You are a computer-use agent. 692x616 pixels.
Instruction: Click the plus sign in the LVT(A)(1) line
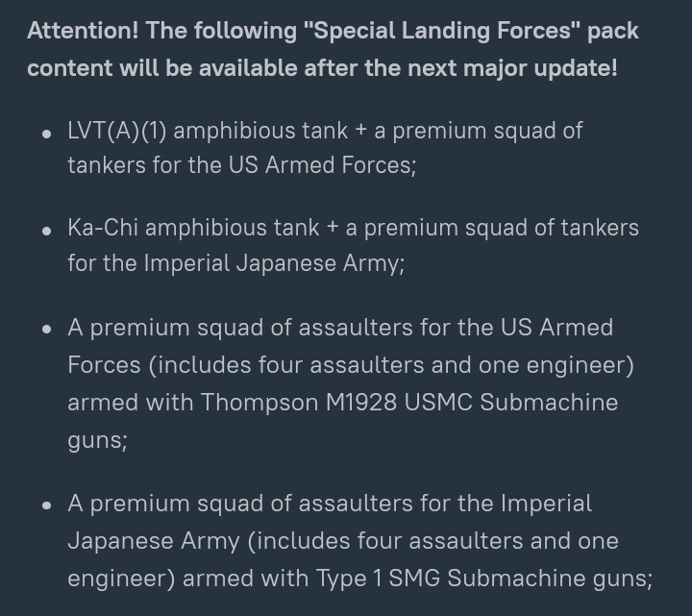tap(360, 131)
